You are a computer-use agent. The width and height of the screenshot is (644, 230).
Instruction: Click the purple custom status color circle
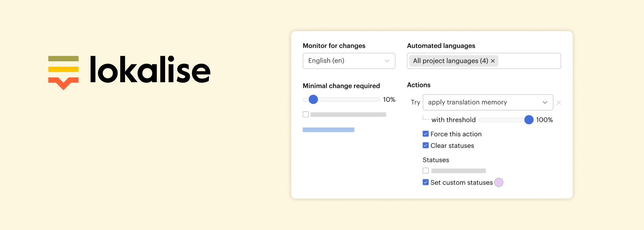coord(499,182)
